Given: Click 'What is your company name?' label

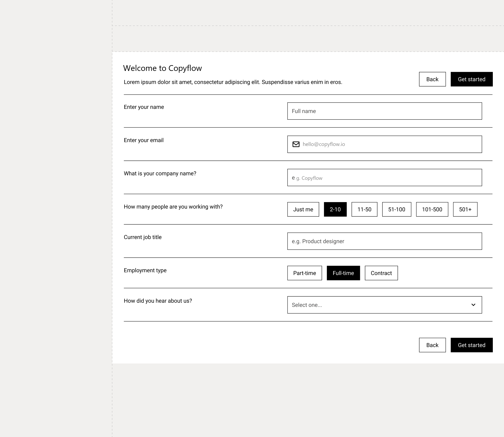Looking at the screenshot, I should tap(160, 173).
